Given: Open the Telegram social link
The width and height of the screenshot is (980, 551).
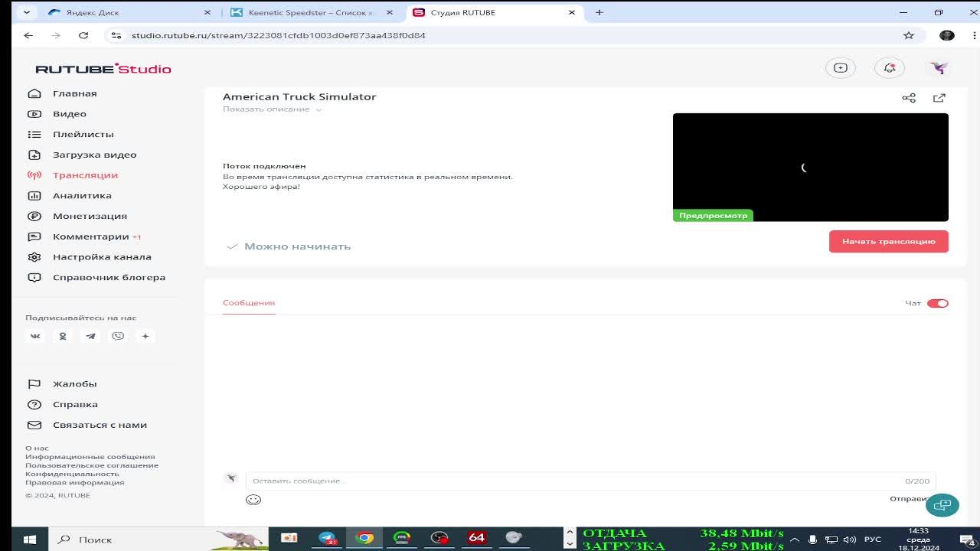Looking at the screenshot, I should 90,336.
